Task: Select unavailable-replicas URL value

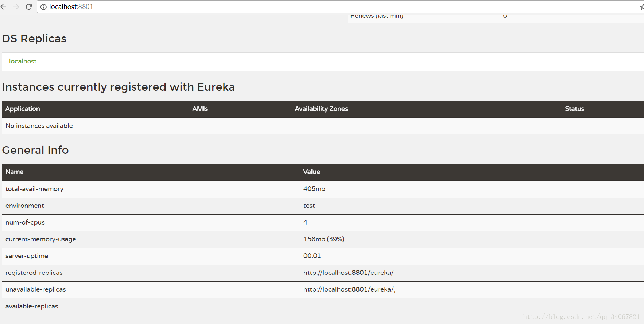Action: click(349, 289)
